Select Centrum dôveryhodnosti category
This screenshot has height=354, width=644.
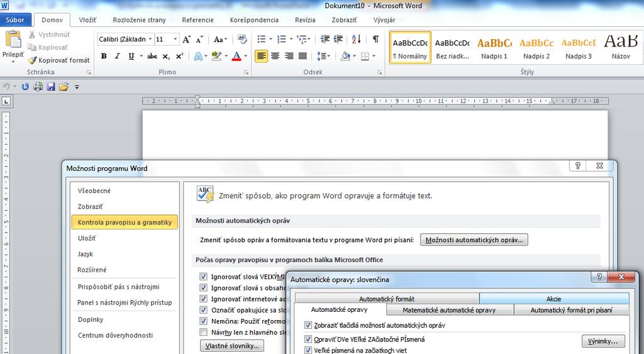click(x=116, y=335)
